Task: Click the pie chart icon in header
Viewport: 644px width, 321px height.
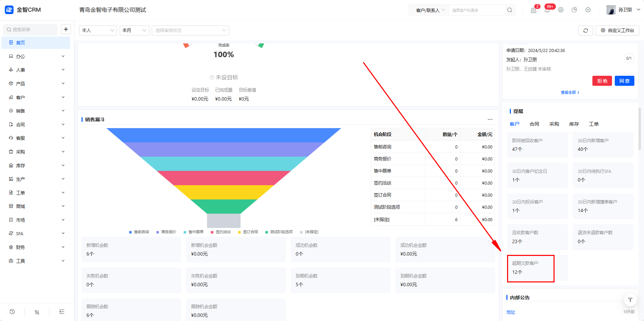Action: [574, 10]
